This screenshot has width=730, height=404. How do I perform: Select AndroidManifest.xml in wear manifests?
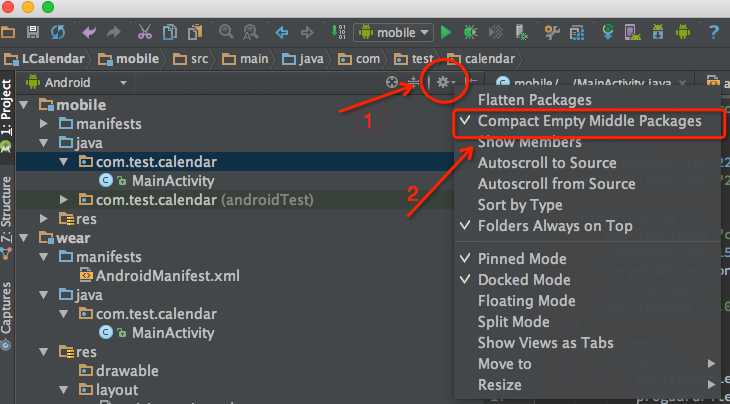pos(160,276)
